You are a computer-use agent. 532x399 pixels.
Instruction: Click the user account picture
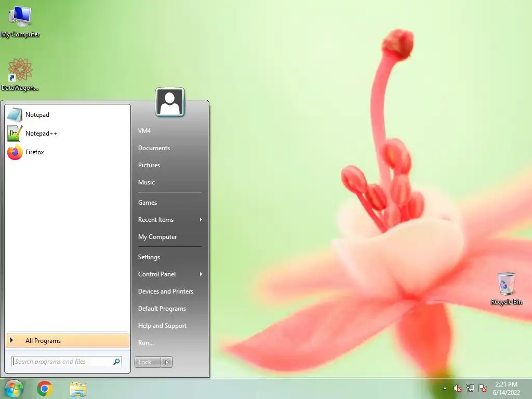tap(170, 102)
